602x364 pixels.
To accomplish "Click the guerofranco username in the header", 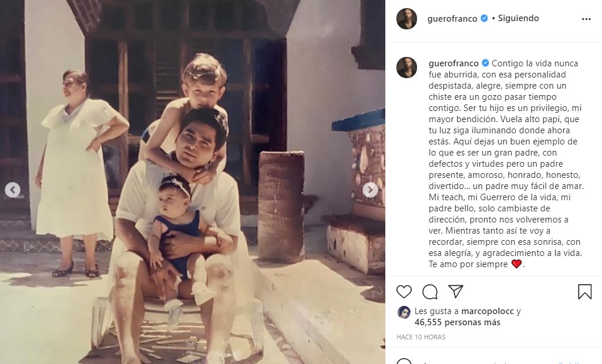I will [x=452, y=18].
